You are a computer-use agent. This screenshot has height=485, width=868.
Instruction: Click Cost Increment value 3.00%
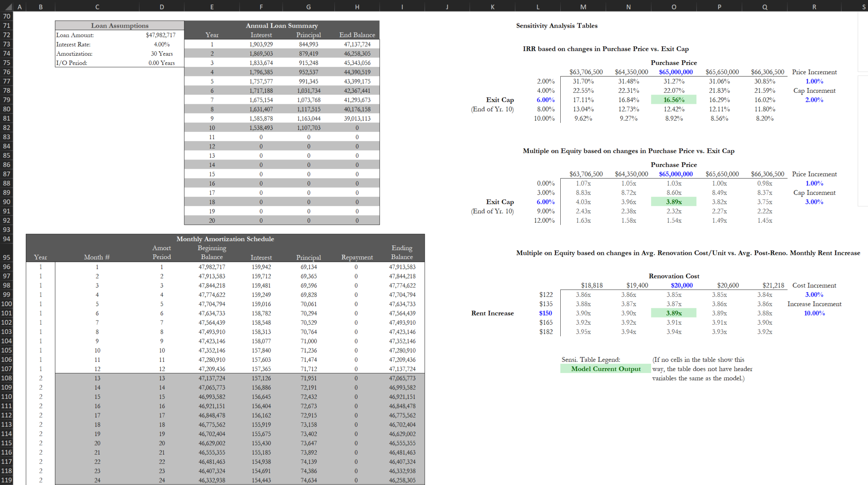814,295
